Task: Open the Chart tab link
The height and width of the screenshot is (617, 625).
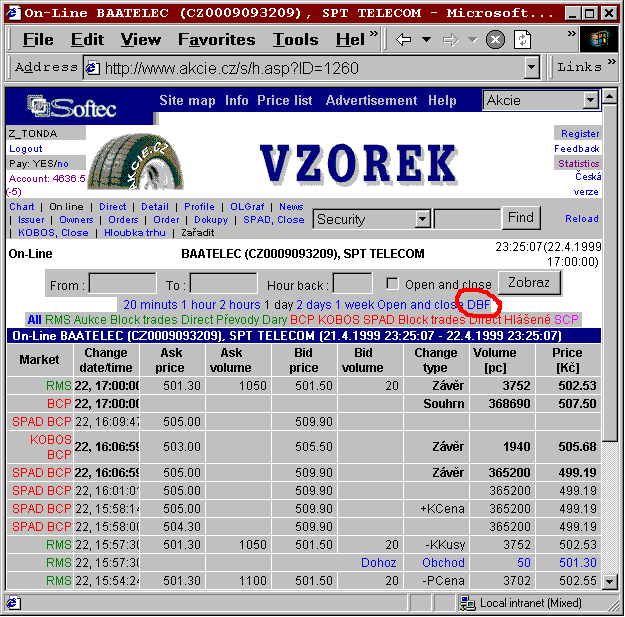Action: [22, 206]
